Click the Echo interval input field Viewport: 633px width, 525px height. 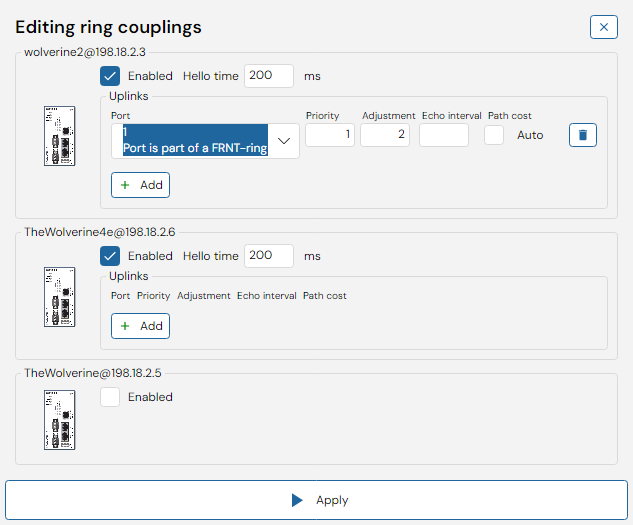pos(444,135)
